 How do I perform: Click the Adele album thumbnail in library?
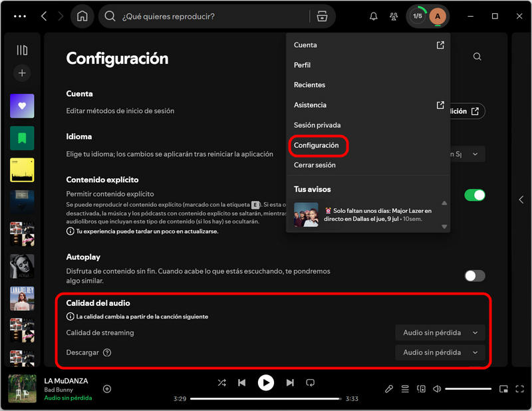(22, 267)
